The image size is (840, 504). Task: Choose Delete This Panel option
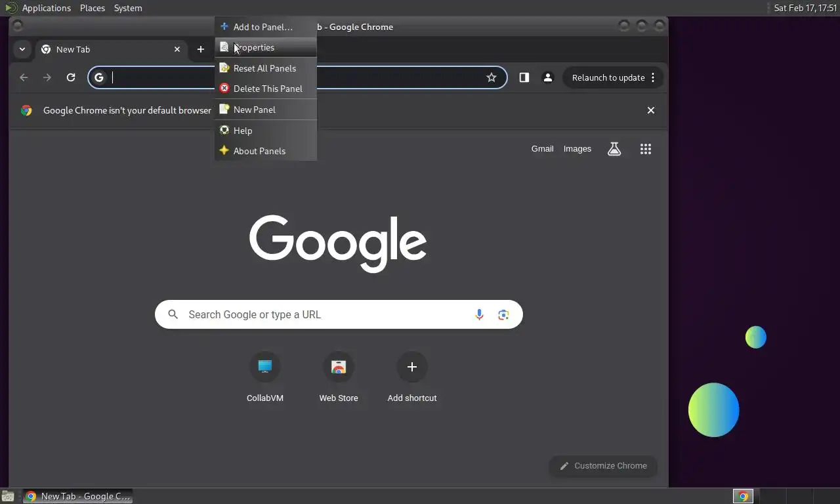tap(266, 89)
